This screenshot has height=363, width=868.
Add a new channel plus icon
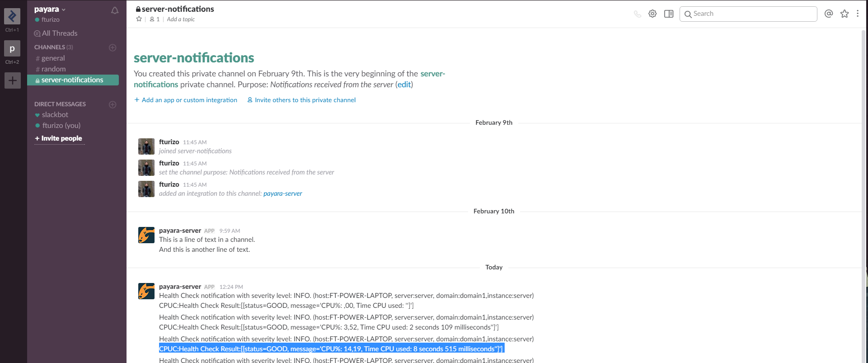pos(113,47)
